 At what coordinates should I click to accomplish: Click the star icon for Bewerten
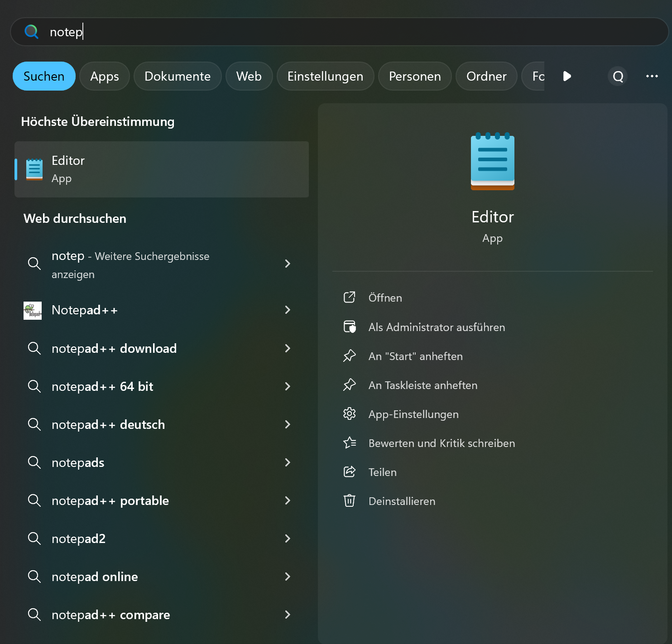(x=350, y=442)
